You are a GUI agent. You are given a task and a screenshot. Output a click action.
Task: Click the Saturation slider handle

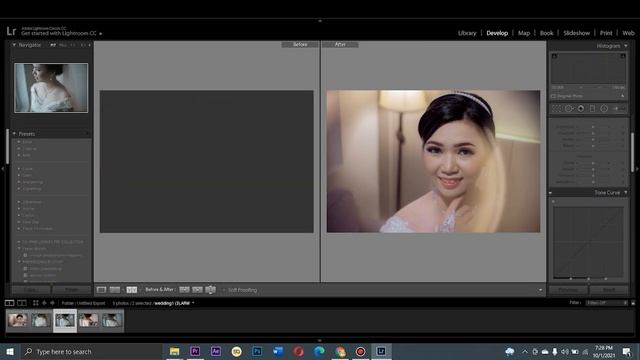(x=593, y=182)
